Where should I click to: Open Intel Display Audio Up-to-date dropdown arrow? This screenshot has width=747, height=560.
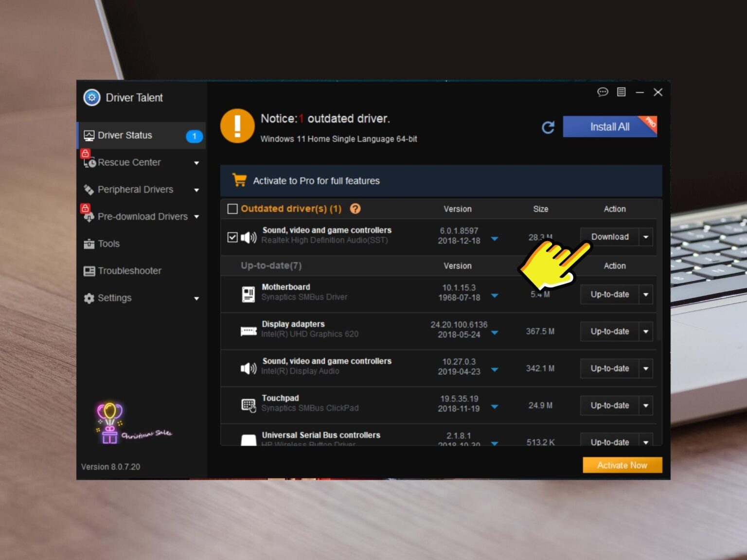click(646, 368)
